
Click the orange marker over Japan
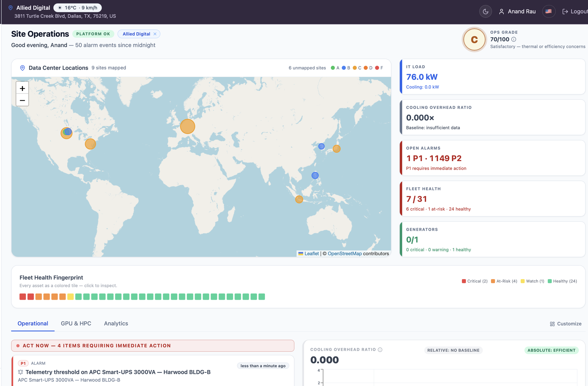click(336, 149)
